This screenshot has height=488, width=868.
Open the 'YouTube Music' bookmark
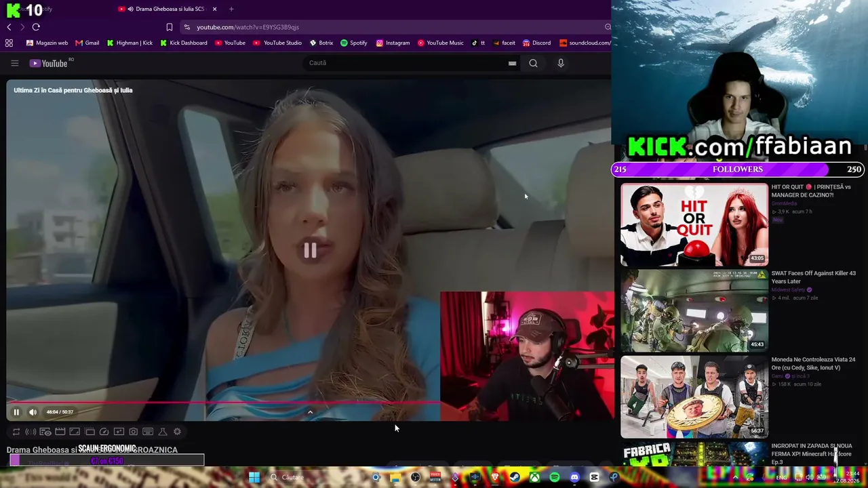point(441,43)
